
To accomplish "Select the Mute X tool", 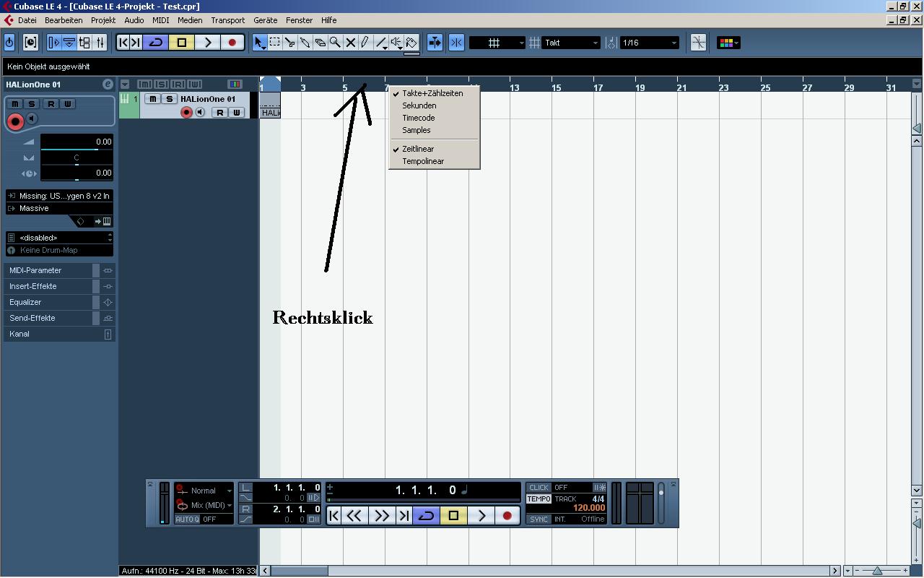I will coord(350,43).
